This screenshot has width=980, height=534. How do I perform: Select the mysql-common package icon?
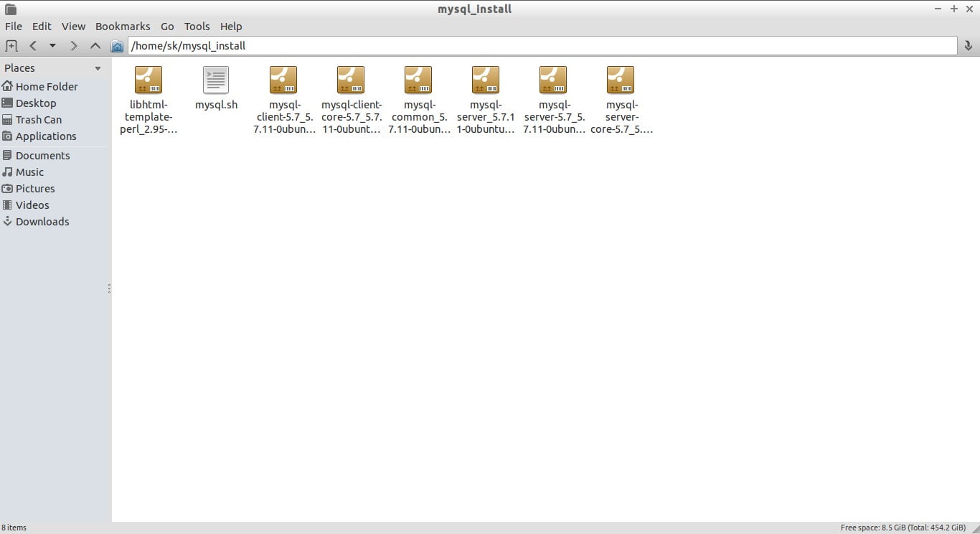click(418, 80)
